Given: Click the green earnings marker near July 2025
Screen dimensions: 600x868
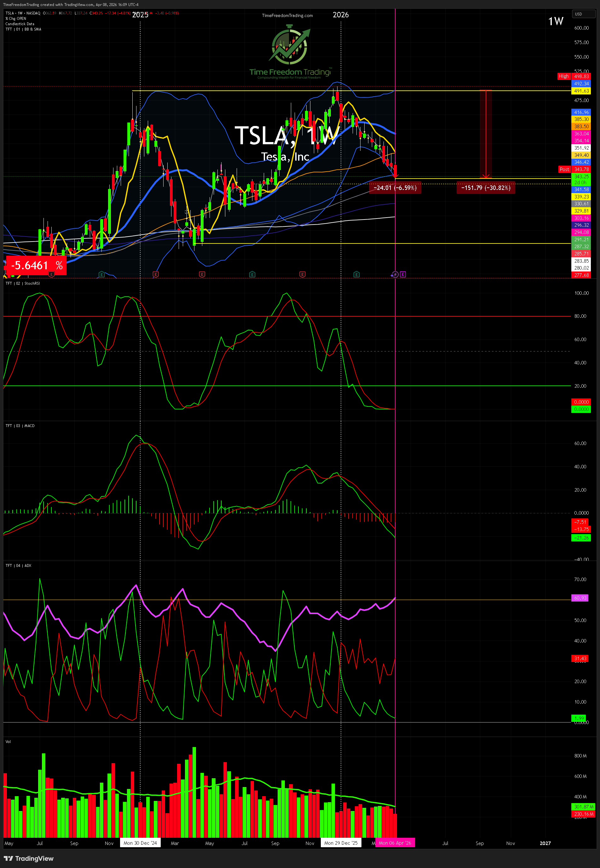Looking at the screenshot, I should click(252, 275).
